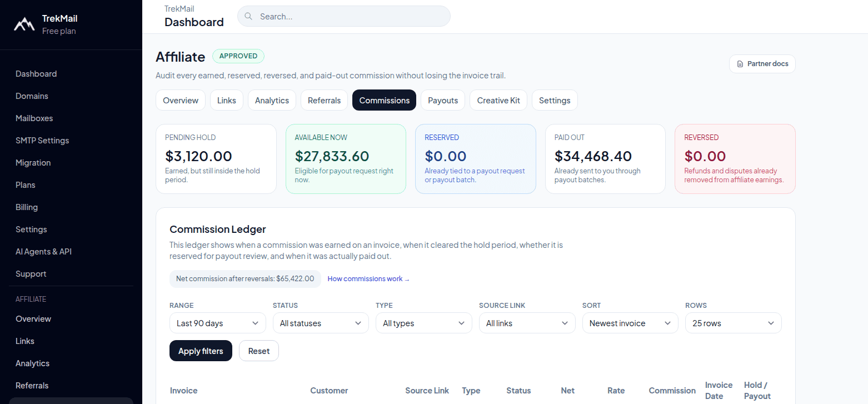Open the Settings tab in affiliate navigation
This screenshot has height=404, width=868.
pyautogui.click(x=555, y=100)
